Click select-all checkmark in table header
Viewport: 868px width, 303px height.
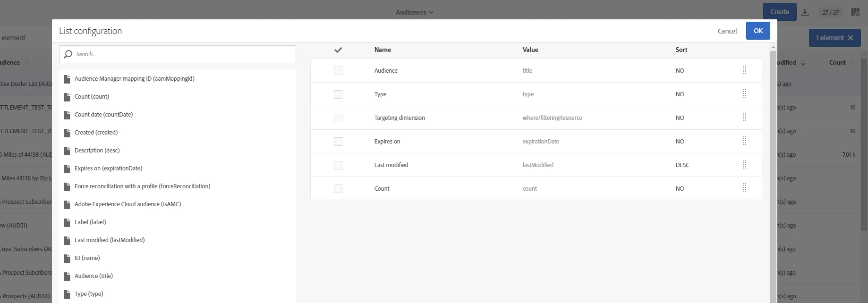338,50
